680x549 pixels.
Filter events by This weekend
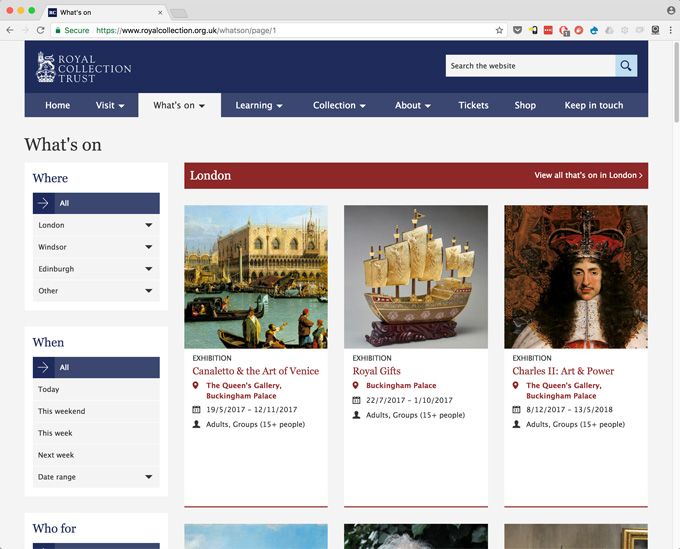pyautogui.click(x=96, y=411)
